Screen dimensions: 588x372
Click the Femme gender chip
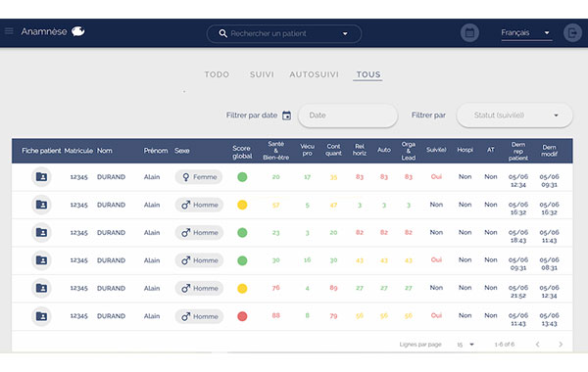(199, 177)
